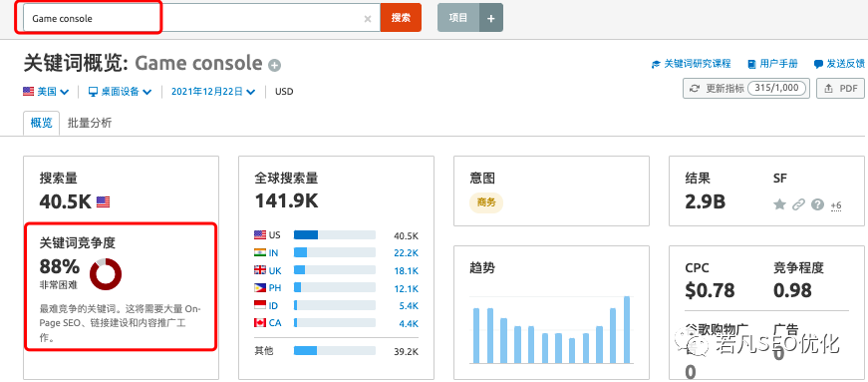This screenshot has width=868, height=382.
Task: Click the IN search volume 22.2K link
Action: (x=409, y=252)
